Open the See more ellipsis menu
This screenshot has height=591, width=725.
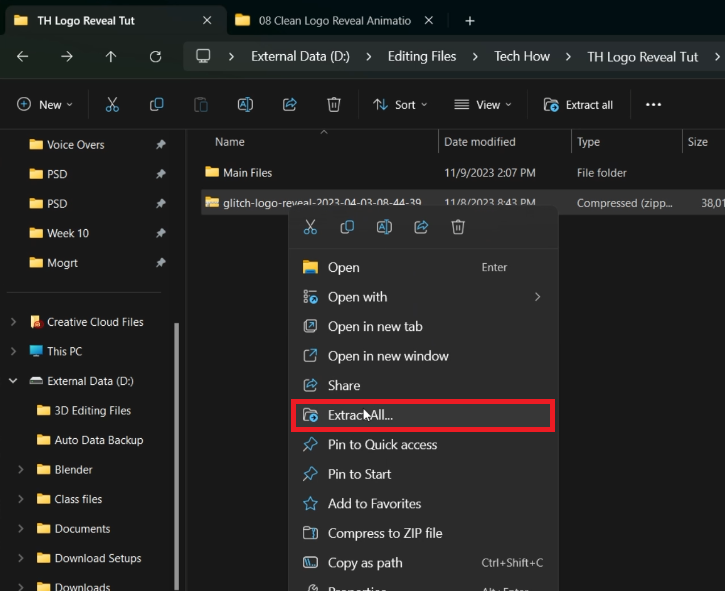point(653,105)
